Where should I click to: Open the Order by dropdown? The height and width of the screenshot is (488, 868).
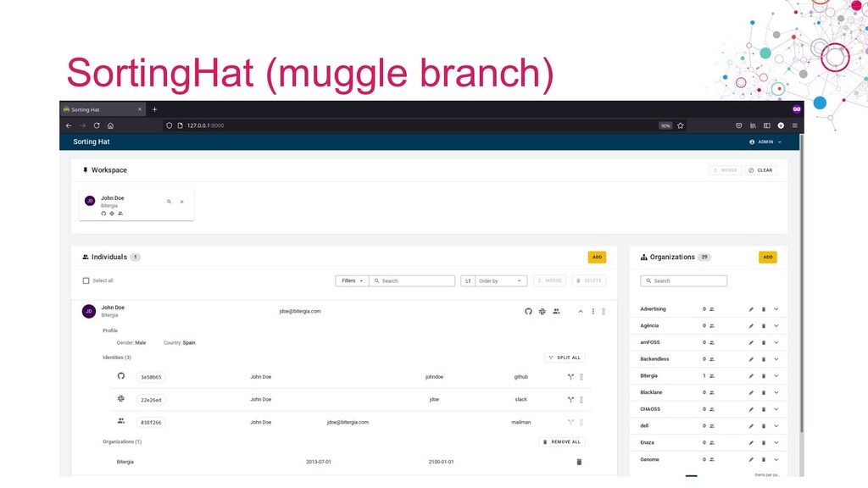pos(500,280)
